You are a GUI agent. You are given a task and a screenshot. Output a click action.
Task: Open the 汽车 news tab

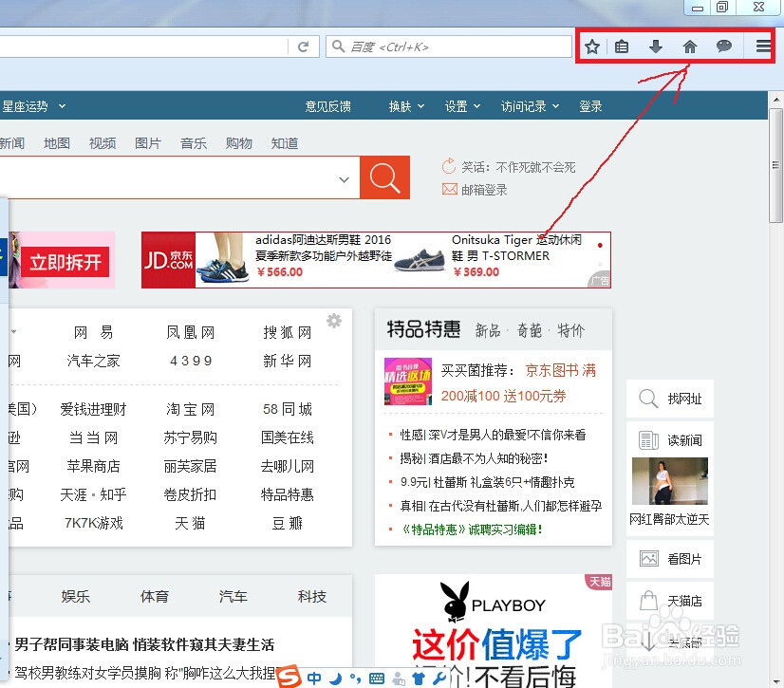pos(233,596)
